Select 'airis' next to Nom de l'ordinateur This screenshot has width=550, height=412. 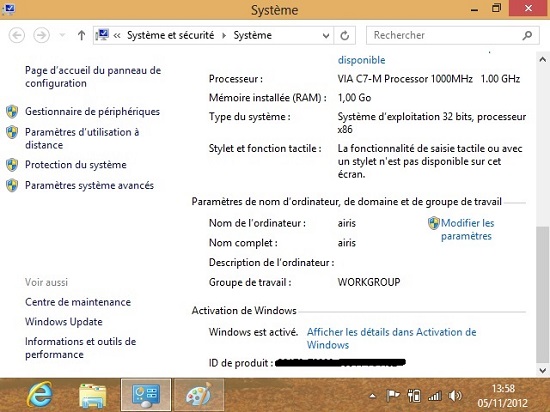click(x=347, y=223)
